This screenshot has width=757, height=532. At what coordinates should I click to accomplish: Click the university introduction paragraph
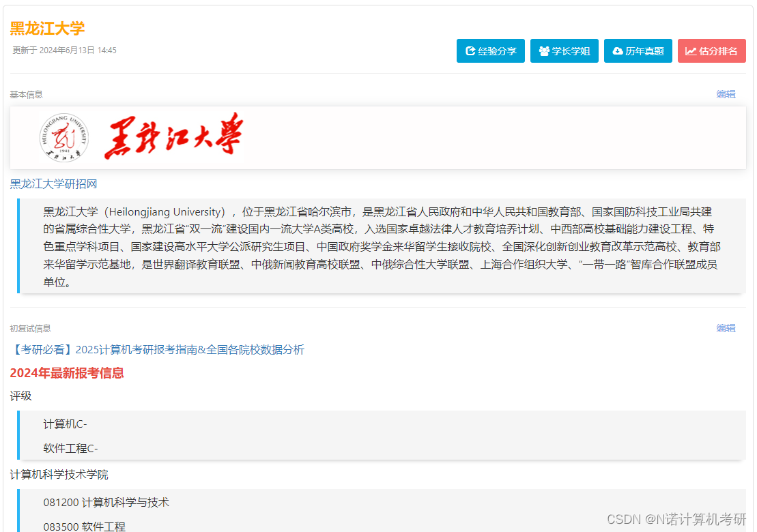tap(382, 246)
